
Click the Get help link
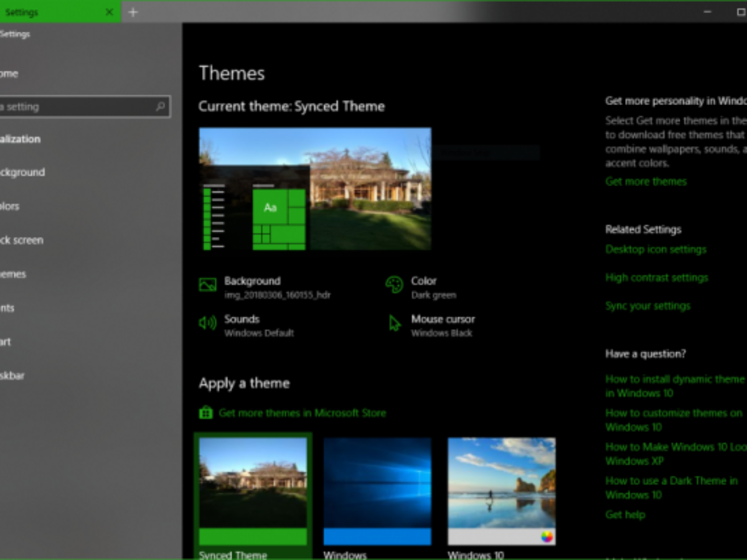pyautogui.click(x=625, y=515)
